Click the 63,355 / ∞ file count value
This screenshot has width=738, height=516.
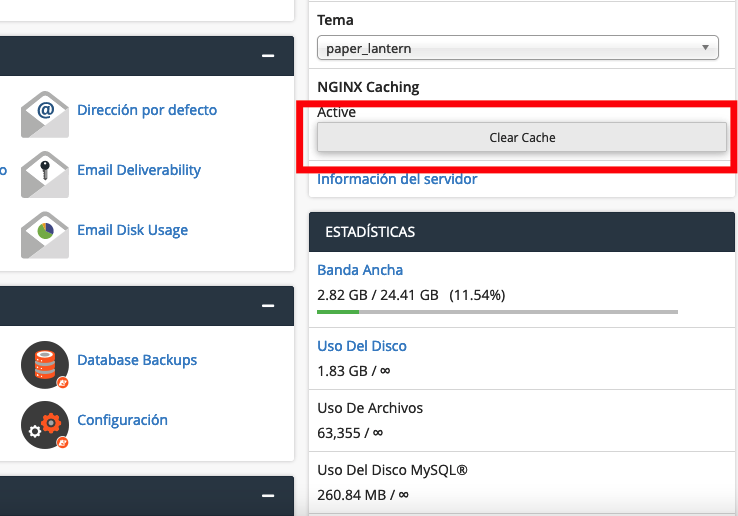pos(350,433)
